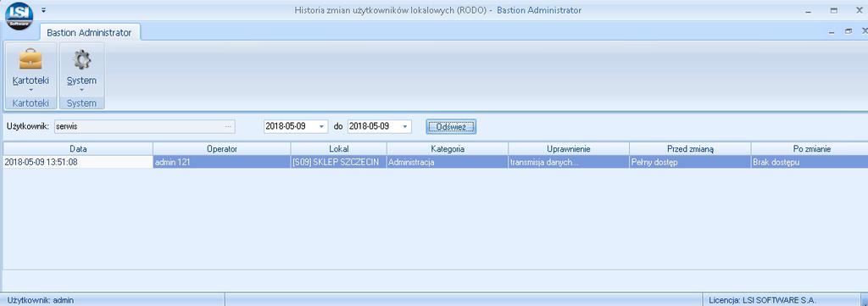Expand the start date dropdown calendar
Image resolution: width=868 pixels, height=306 pixels.
(x=321, y=126)
